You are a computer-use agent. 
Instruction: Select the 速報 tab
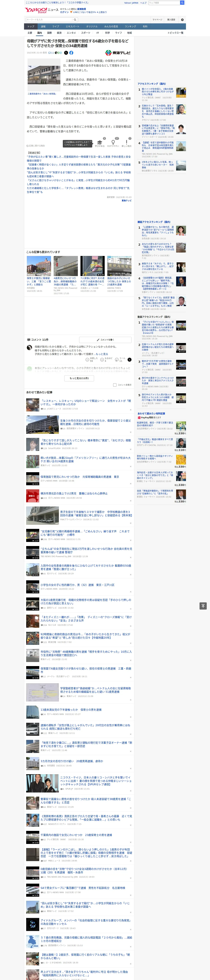[43, 26]
